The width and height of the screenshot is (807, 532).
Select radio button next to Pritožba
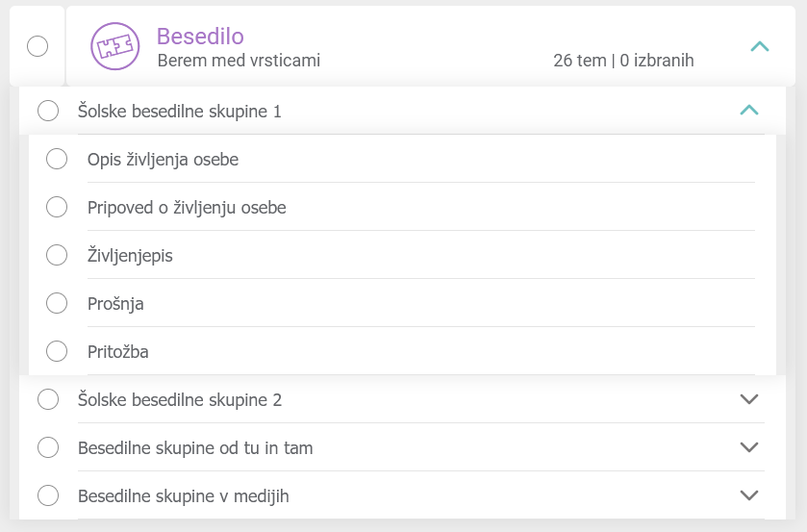click(x=57, y=351)
